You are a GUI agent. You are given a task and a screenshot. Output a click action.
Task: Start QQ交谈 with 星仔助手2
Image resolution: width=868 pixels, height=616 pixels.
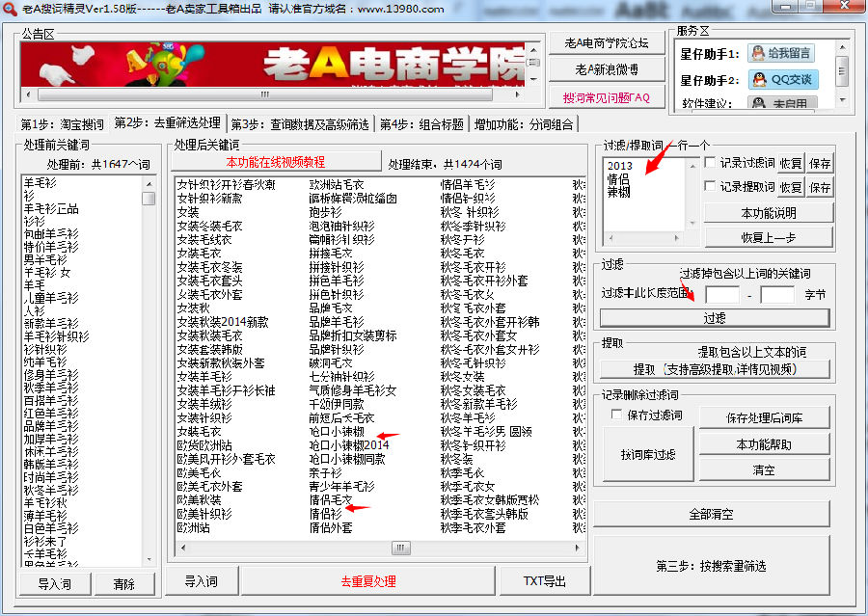point(783,79)
